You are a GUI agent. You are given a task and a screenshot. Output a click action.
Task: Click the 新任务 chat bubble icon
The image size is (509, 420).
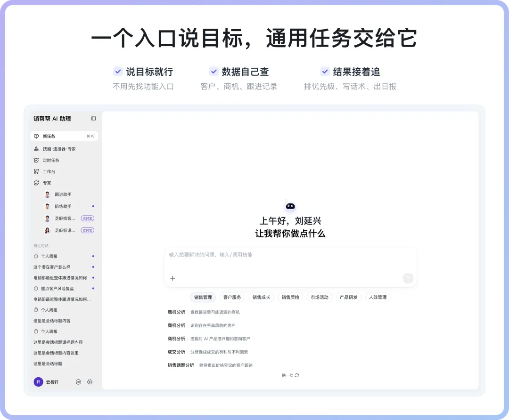36,136
